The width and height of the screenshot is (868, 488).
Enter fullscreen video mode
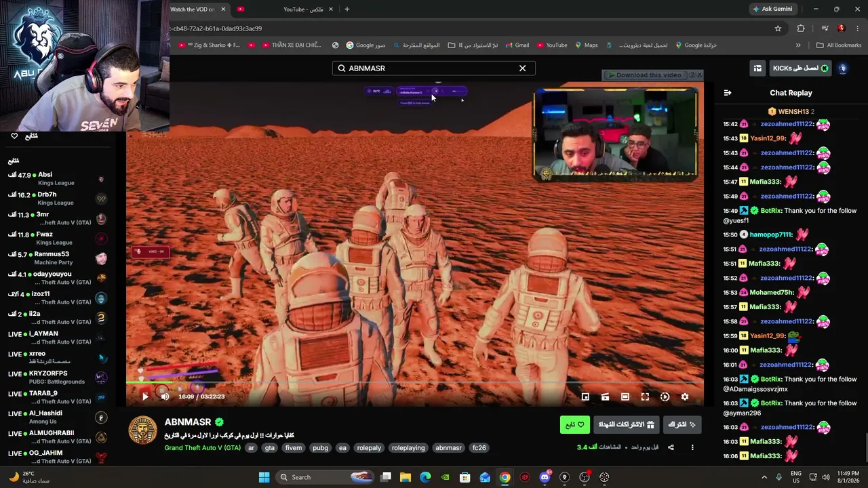click(645, 397)
